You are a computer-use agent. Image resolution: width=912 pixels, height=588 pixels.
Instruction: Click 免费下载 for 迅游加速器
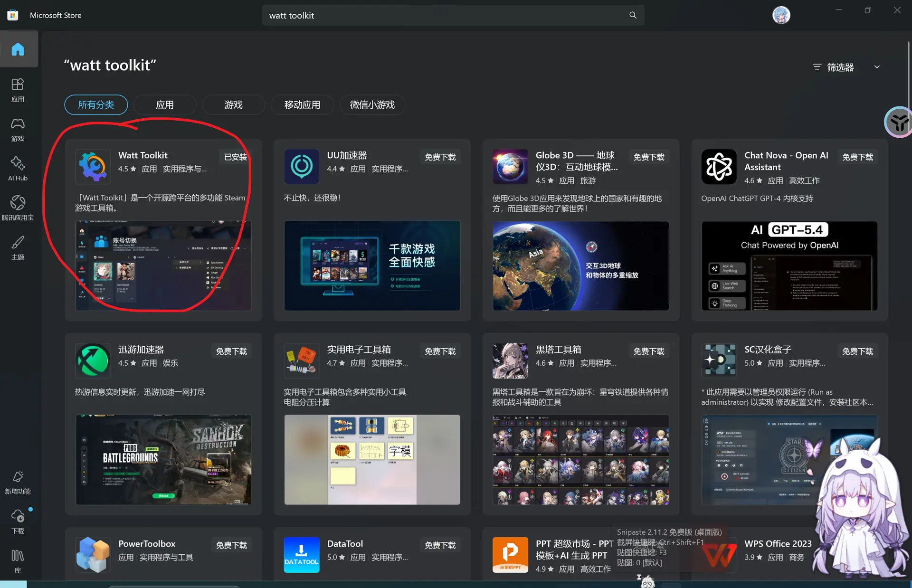(232, 351)
